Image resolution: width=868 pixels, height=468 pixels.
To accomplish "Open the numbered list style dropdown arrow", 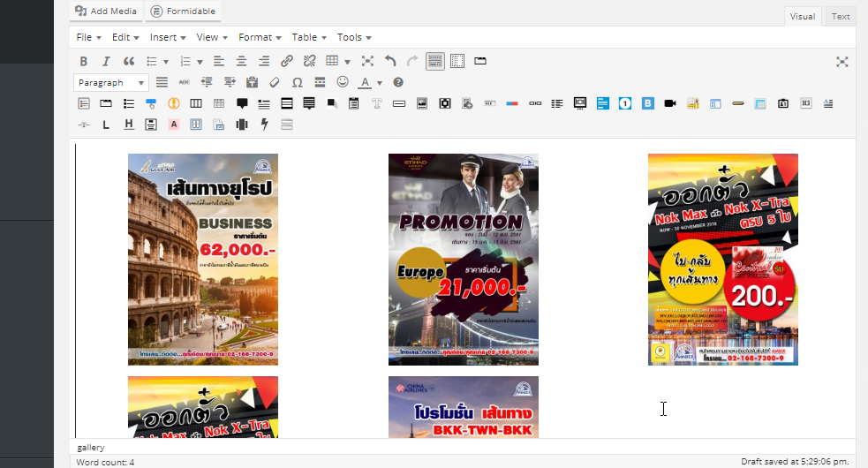I will 200,62.
